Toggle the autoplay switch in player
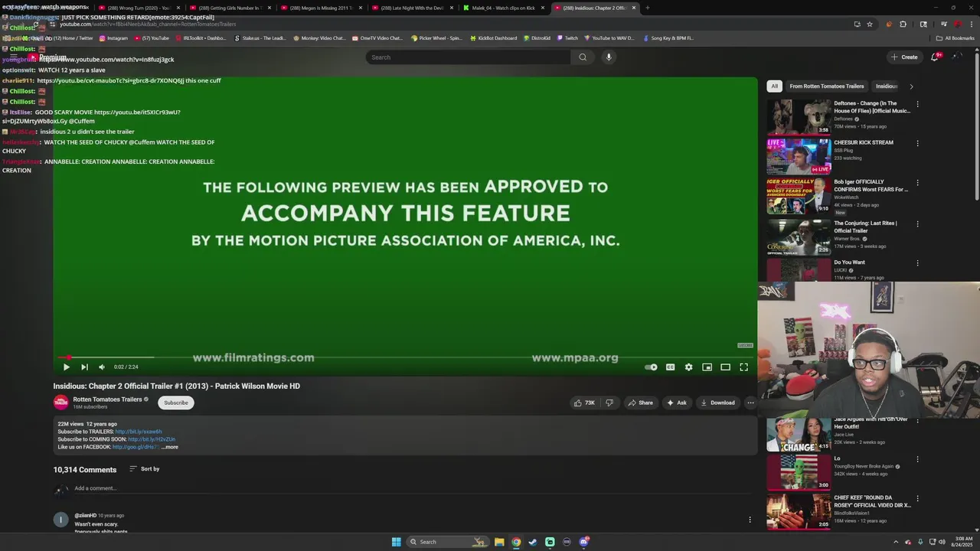The height and width of the screenshot is (551, 980). 651,367
